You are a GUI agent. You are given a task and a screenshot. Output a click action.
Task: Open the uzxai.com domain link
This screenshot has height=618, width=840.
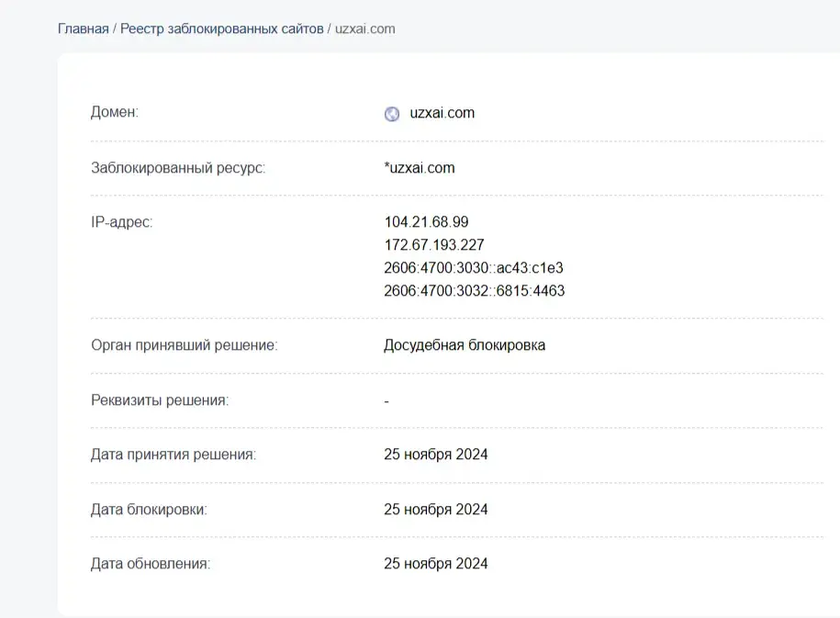(442, 113)
